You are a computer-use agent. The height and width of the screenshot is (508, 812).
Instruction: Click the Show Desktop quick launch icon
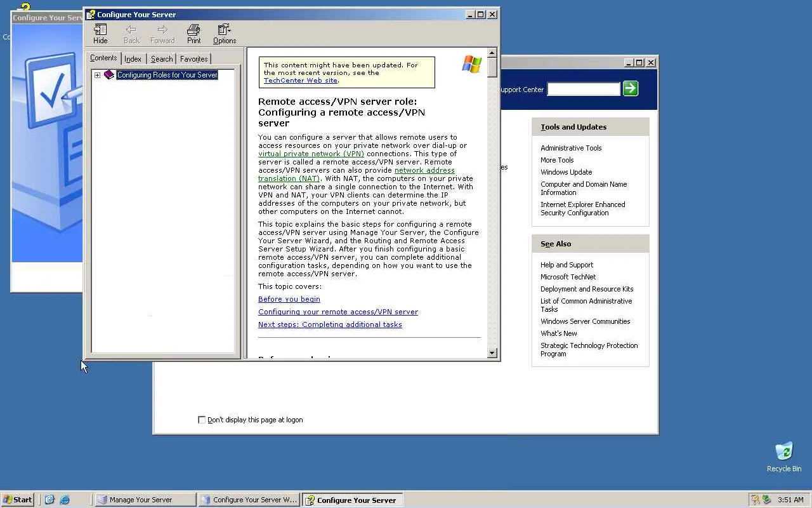coord(49,500)
